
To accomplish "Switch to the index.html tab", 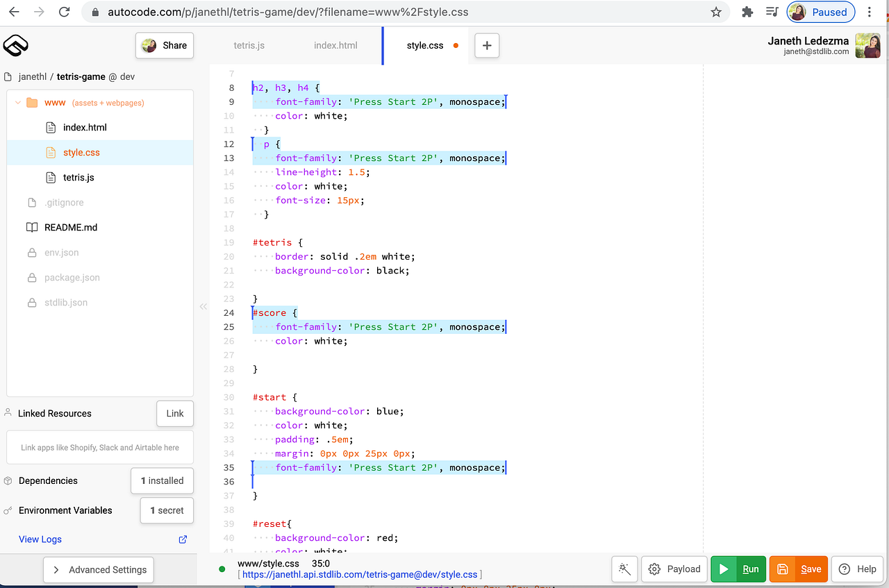I will click(x=335, y=45).
